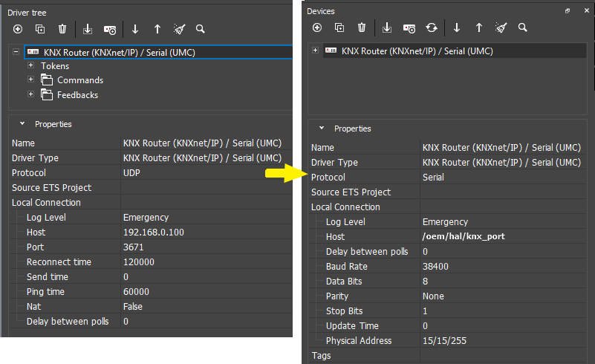This screenshot has height=364, width=595.
Task: Click the Host field with 192.168.0.100
Action: coord(154,233)
